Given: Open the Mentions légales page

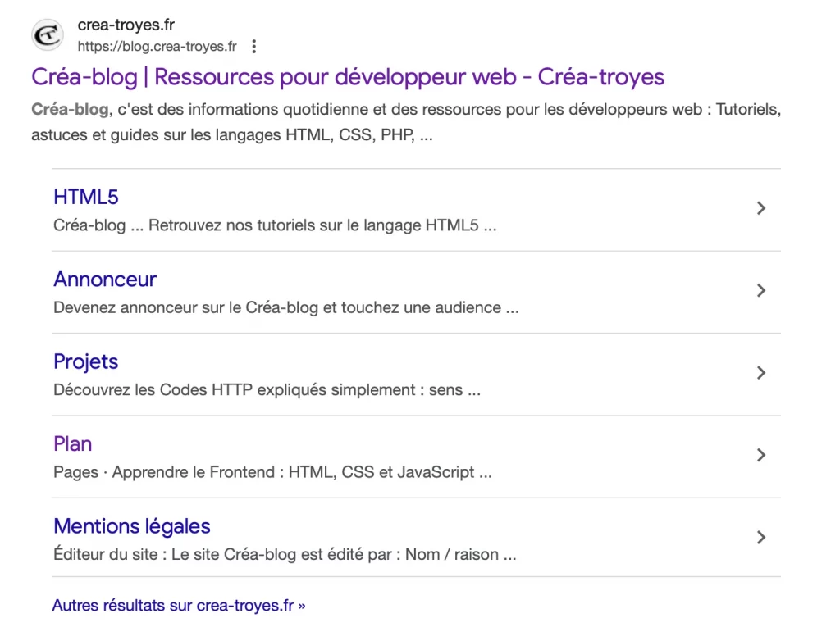Looking at the screenshot, I should pyautogui.click(x=131, y=526).
